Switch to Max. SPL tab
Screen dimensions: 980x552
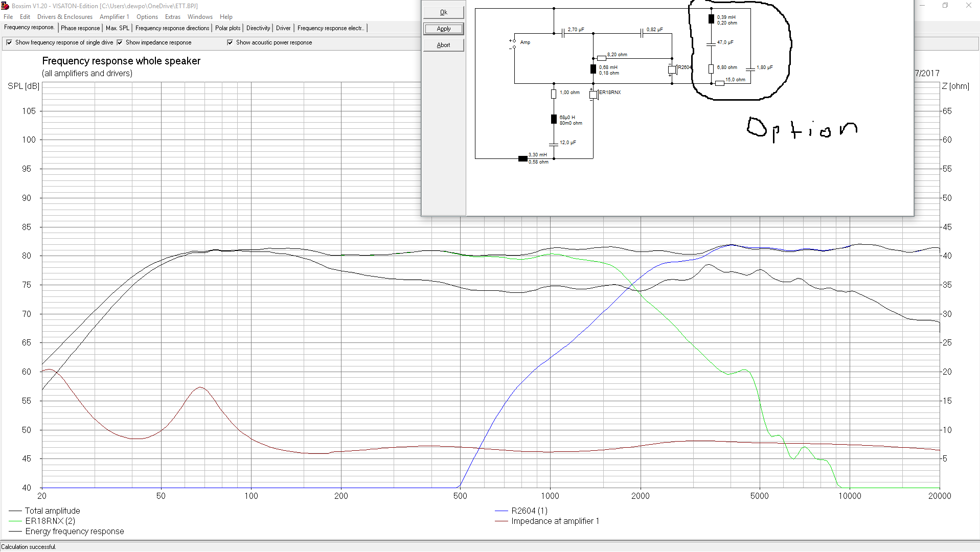point(118,28)
